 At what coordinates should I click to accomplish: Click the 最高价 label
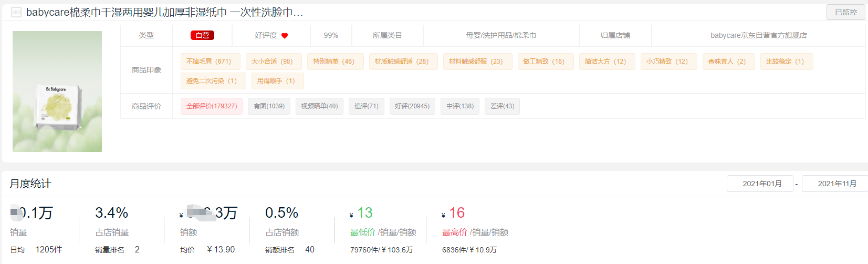click(x=455, y=232)
